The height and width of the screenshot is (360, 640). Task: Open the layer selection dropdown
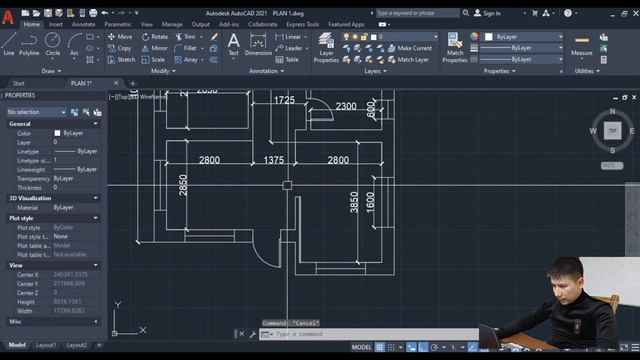click(x=390, y=37)
